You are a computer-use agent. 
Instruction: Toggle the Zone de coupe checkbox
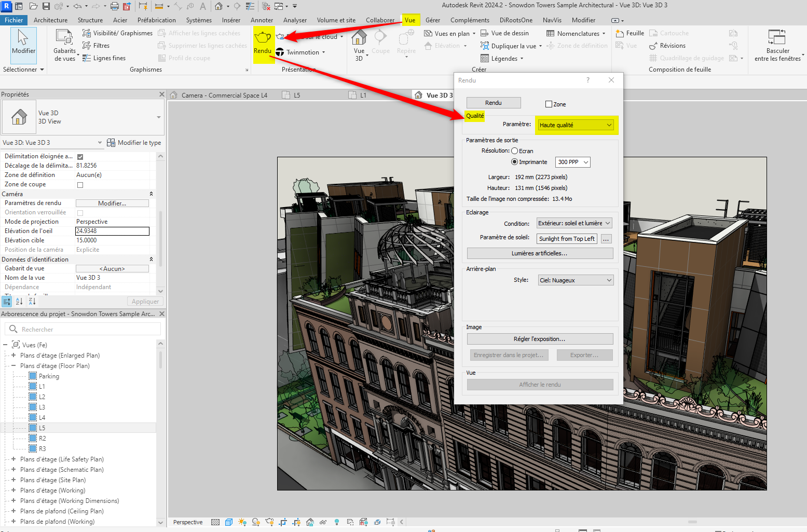(80, 185)
